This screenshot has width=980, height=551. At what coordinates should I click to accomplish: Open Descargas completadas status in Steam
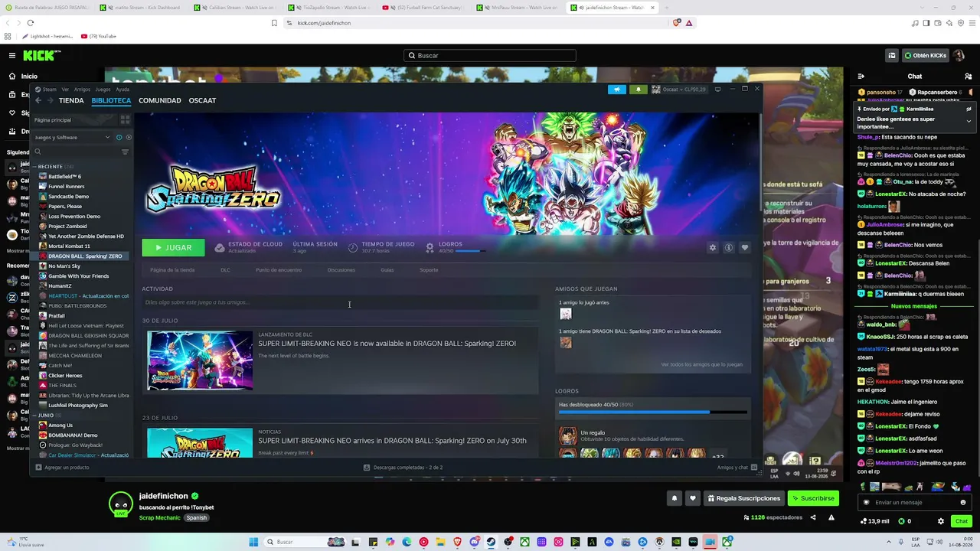[403, 468]
